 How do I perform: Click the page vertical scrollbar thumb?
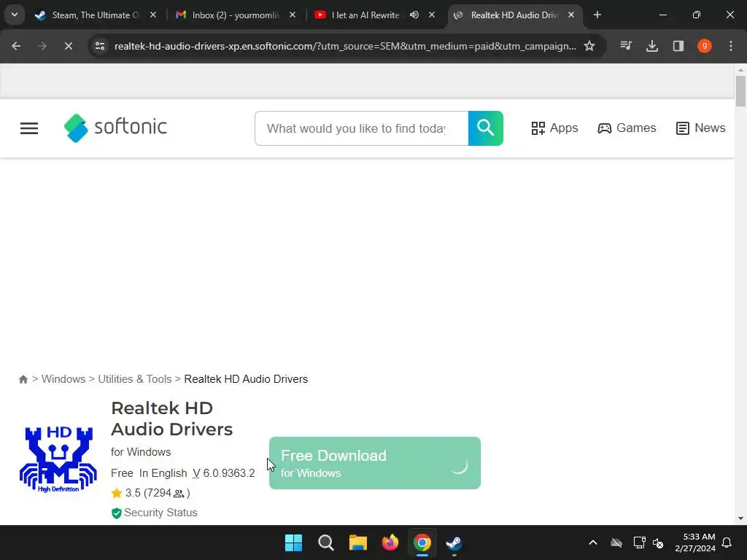(740, 90)
